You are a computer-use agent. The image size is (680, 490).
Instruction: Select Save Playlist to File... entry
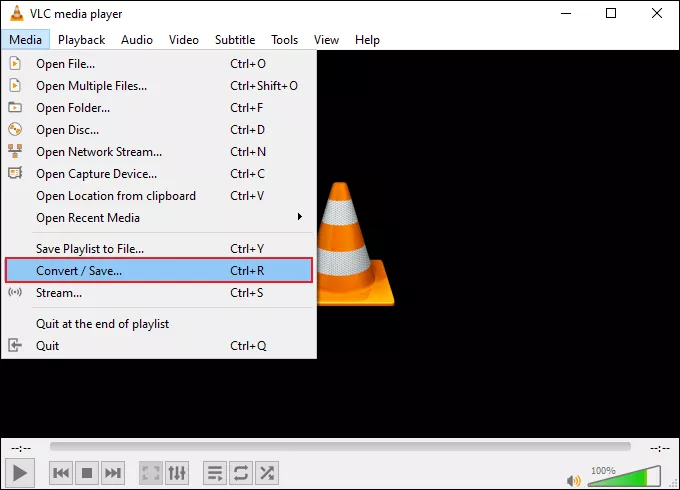[159, 249]
